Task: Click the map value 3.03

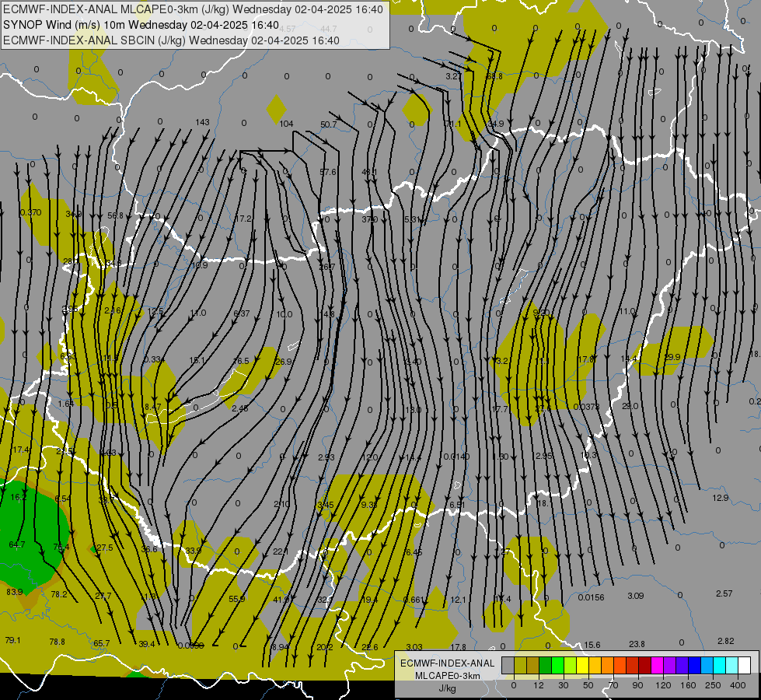Action: (414, 647)
